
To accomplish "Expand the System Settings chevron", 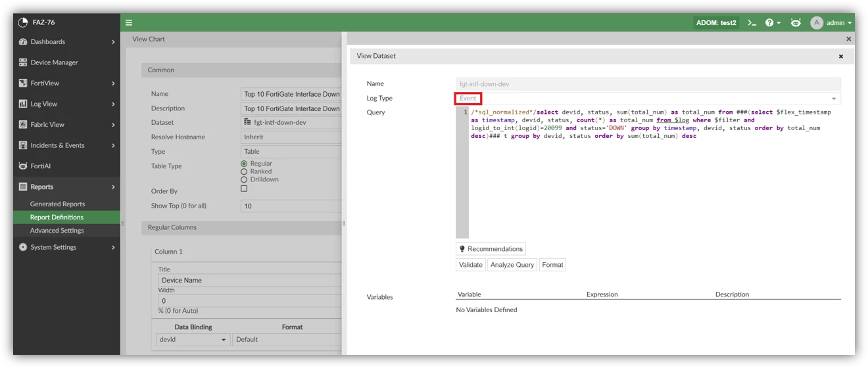I will (113, 248).
